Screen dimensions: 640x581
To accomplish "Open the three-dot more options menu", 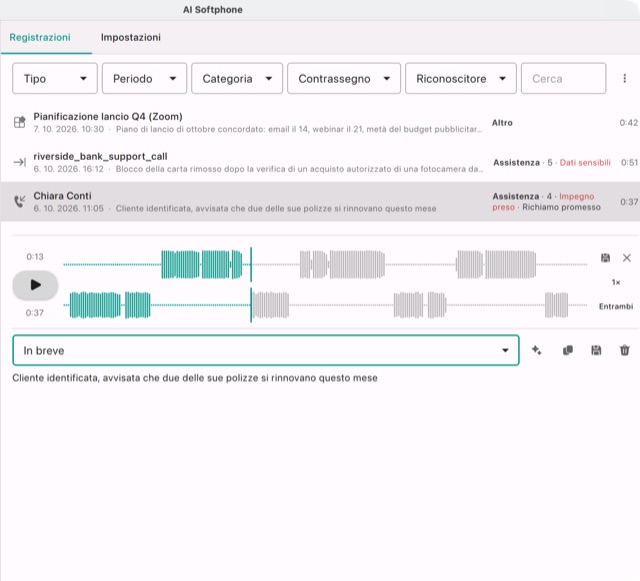I will tap(624, 78).
